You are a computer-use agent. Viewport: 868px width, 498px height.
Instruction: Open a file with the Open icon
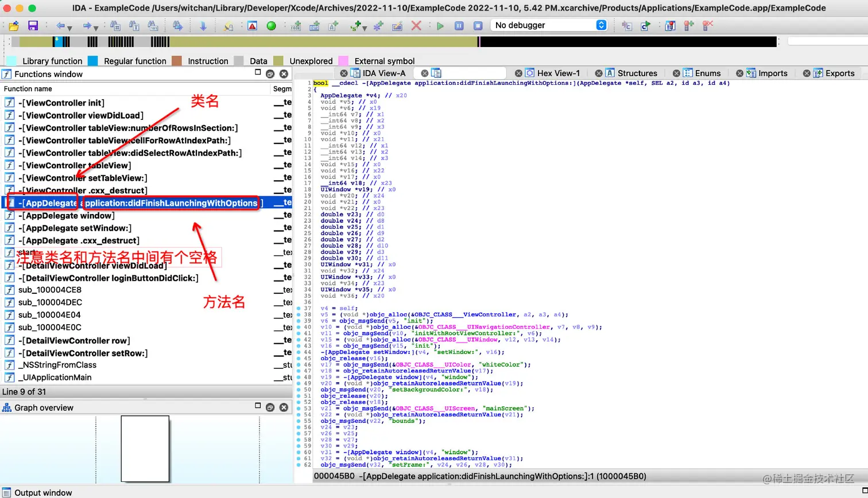coord(13,25)
